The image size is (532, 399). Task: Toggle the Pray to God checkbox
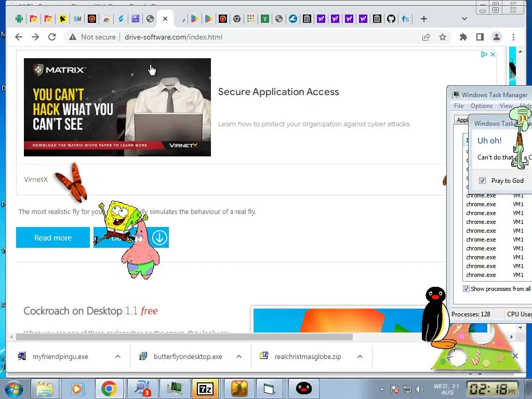click(x=482, y=180)
